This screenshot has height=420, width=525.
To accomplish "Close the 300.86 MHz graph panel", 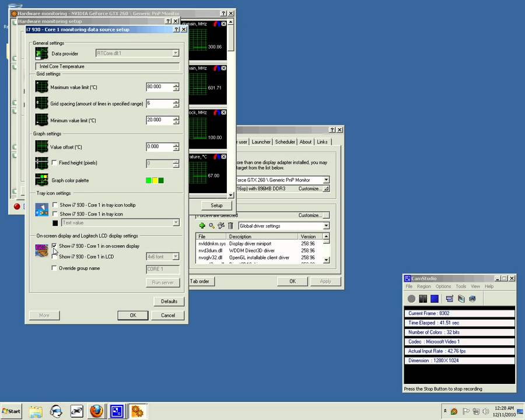I will [x=223, y=24].
